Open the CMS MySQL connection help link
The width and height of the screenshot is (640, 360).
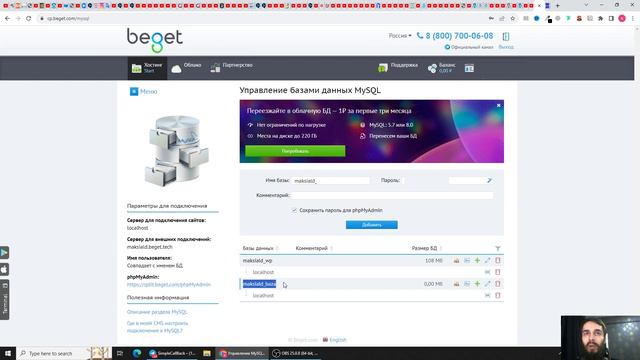pyautogui.click(x=157, y=327)
